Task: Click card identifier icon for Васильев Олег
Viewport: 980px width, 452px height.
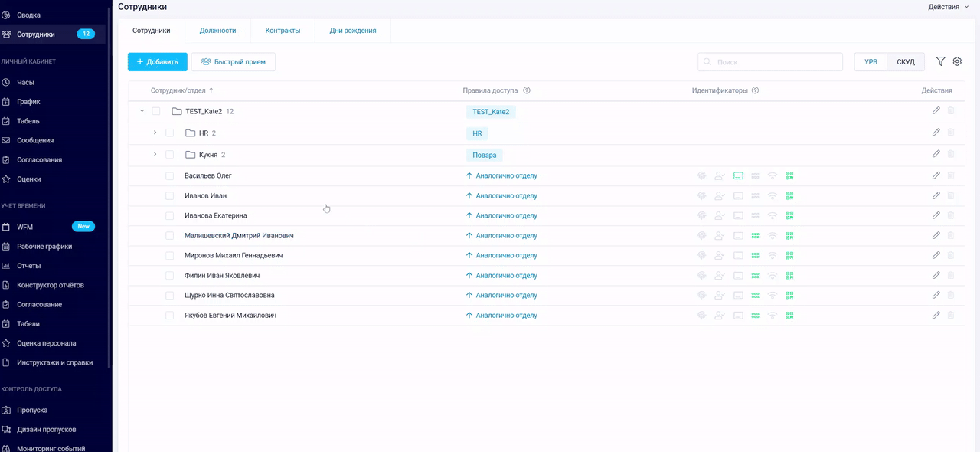Action: pos(738,175)
